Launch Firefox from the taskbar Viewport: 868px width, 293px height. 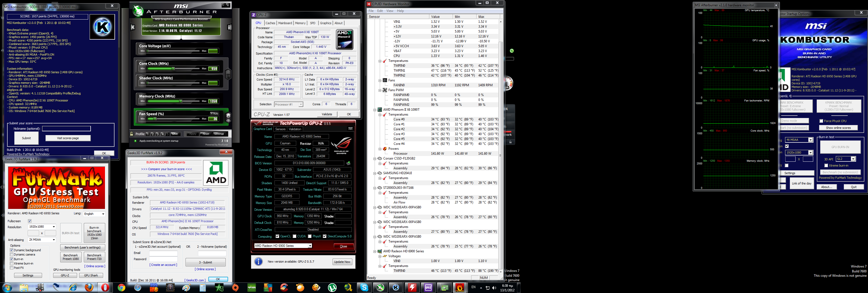[89, 288]
